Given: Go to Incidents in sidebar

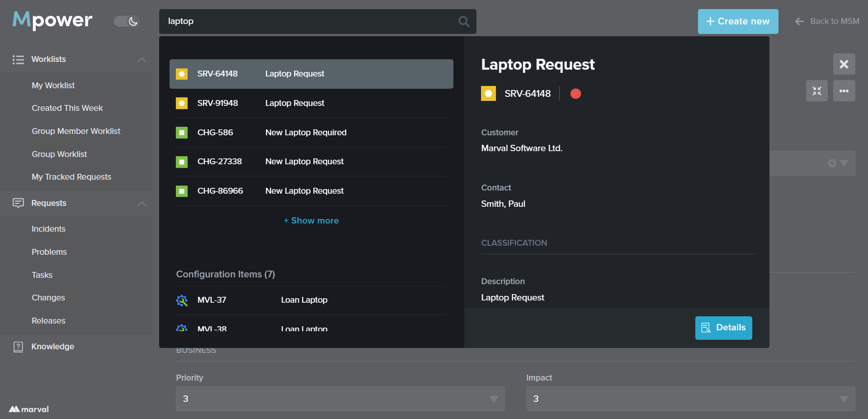Looking at the screenshot, I should click(48, 229).
